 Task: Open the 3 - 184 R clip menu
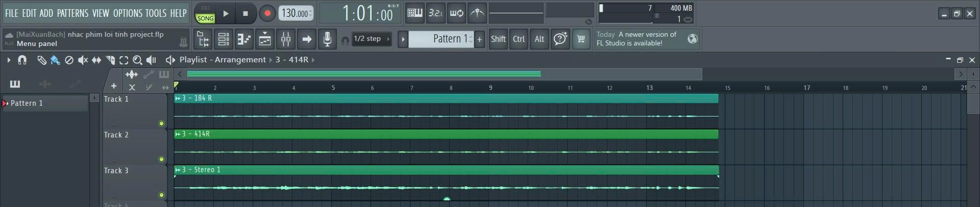pos(178,98)
